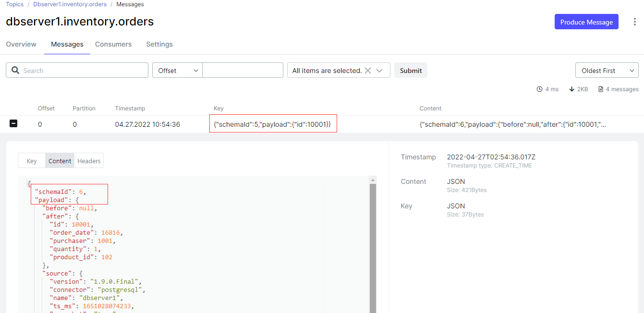Click the Key column header
The width and height of the screenshot is (644, 313).
219,108
